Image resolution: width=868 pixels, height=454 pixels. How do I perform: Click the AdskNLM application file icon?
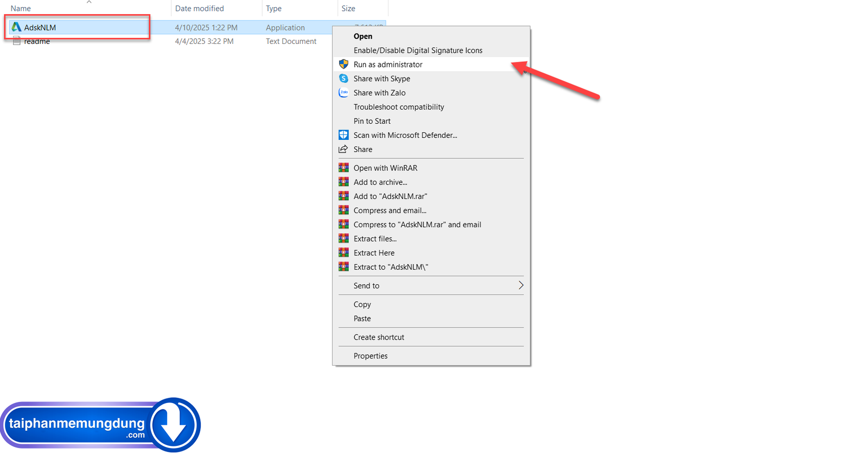(x=16, y=27)
